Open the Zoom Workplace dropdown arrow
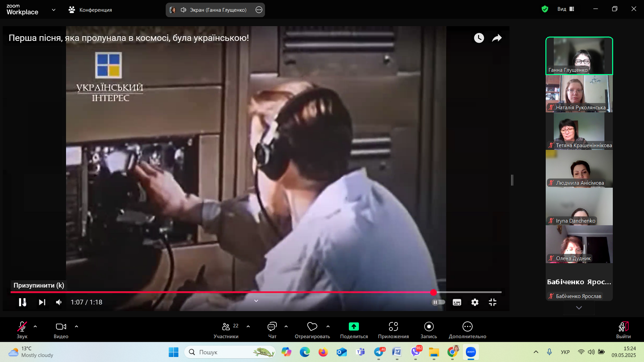 tap(54, 10)
